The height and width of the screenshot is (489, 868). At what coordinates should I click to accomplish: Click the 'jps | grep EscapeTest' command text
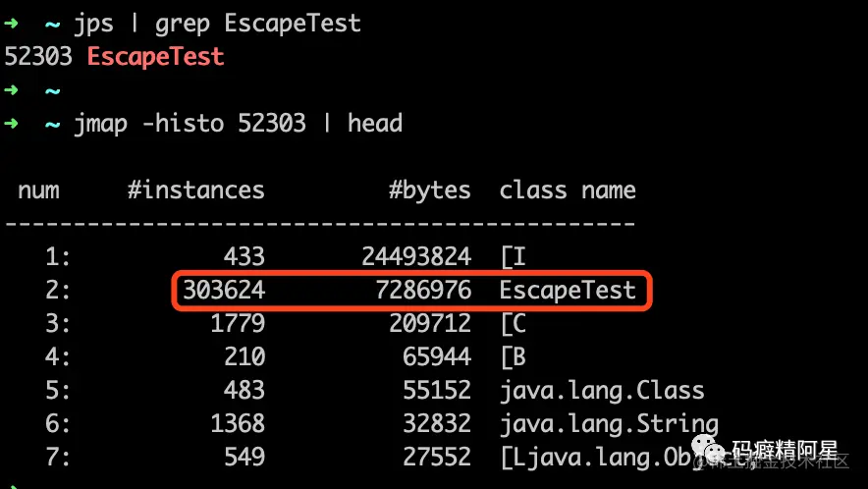[x=218, y=24]
